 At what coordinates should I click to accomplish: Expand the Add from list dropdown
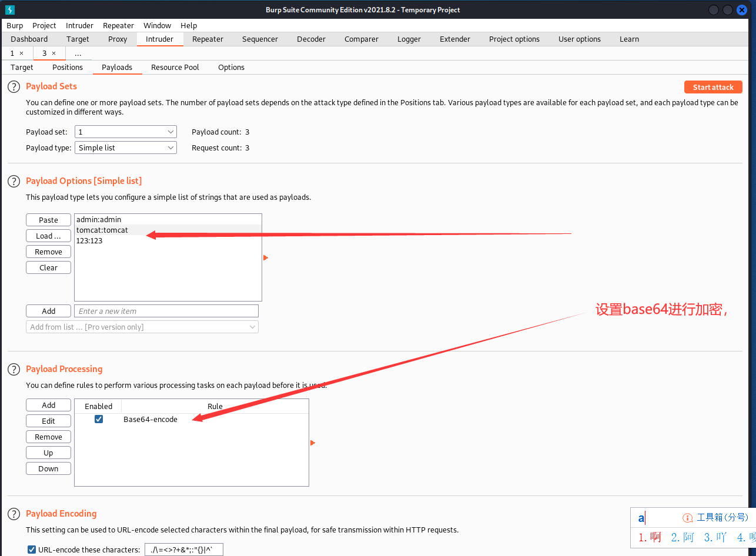[142, 327]
